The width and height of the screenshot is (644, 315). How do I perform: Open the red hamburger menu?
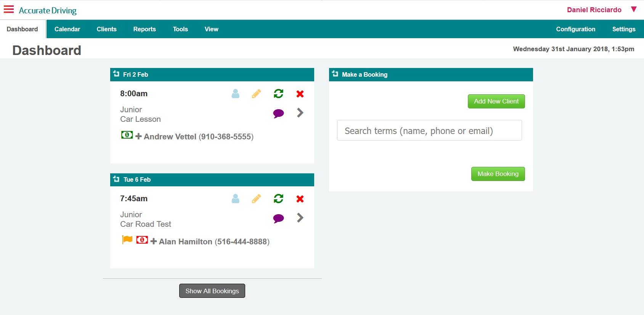click(x=9, y=9)
